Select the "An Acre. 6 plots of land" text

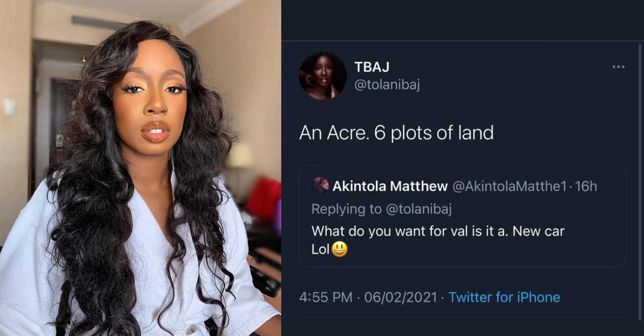396,133
